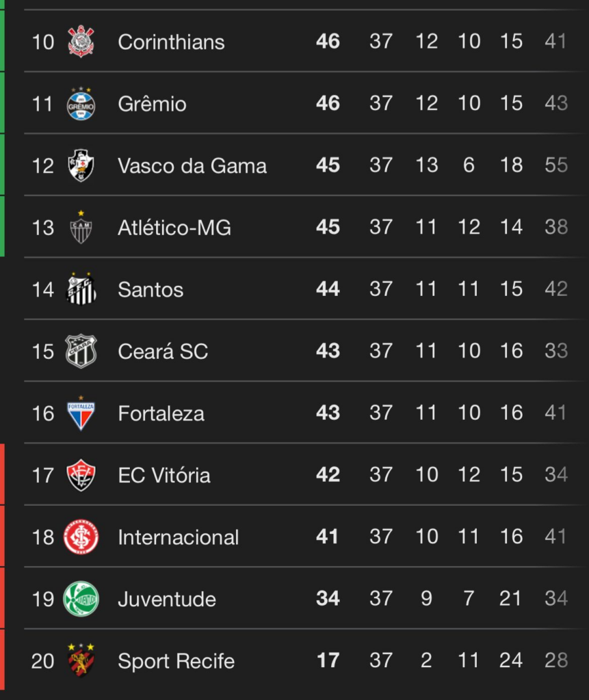Open the Vasco da Gama team link
Image resolution: width=589 pixels, height=700 pixels.
(x=192, y=165)
